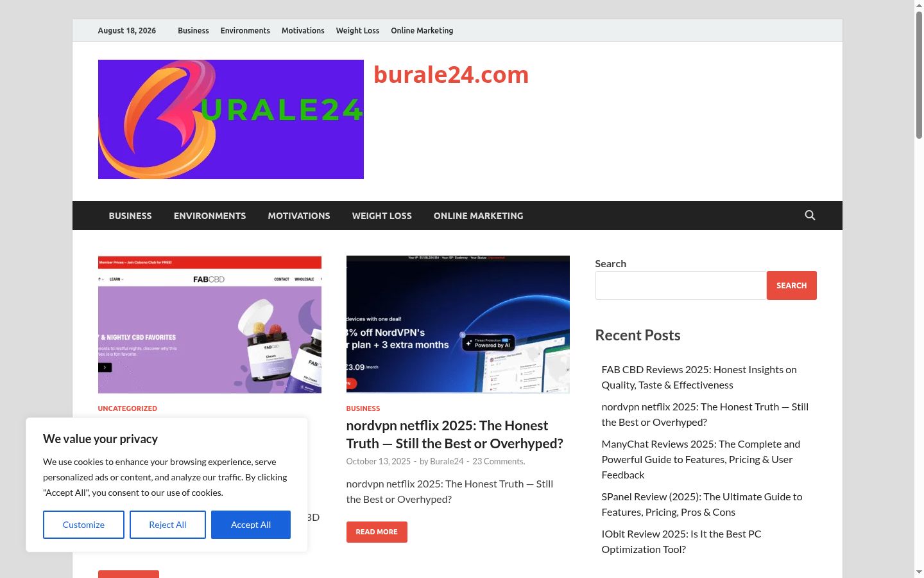Select WEIGHT LOSS in the dark navigation menu
The width and height of the screenshot is (924, 578).
pyautogui.click(x=382, y=216)
